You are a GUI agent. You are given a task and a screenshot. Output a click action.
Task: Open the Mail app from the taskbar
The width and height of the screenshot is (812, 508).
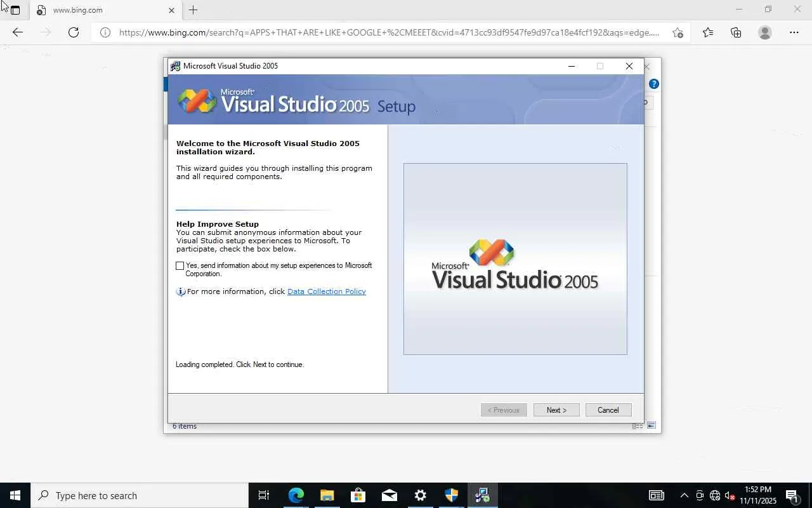389,495
